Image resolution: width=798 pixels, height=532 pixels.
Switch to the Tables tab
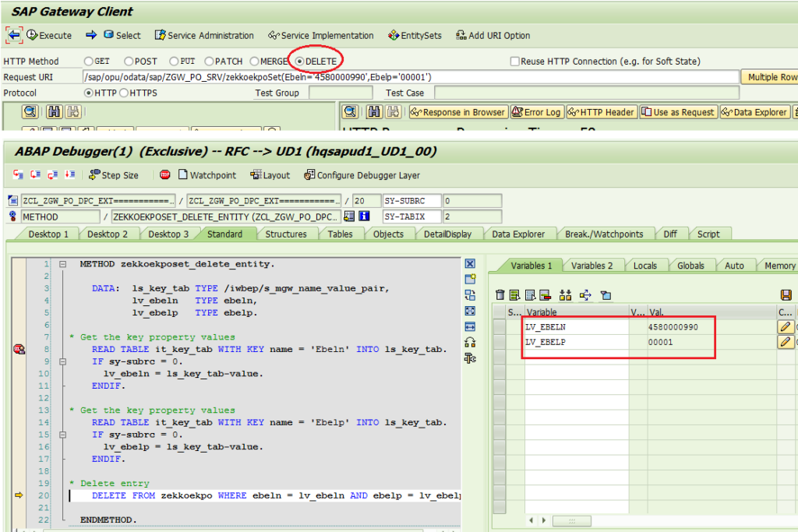point(340,234)
